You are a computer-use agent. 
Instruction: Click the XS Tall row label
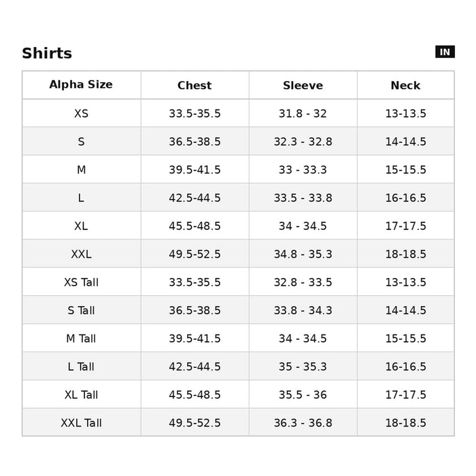click(82, 282)
